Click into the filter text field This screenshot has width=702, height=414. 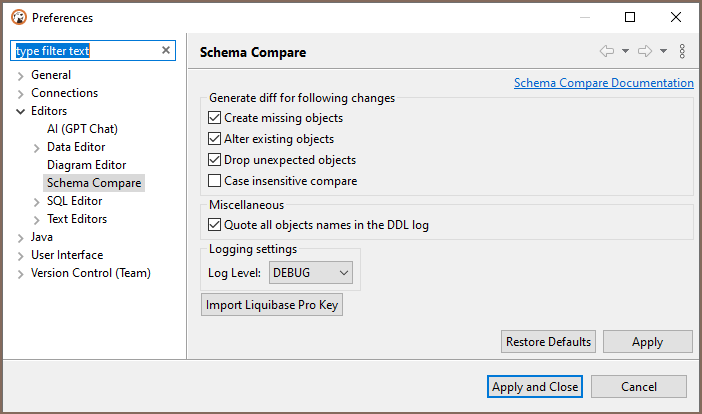tap(85, 51)
